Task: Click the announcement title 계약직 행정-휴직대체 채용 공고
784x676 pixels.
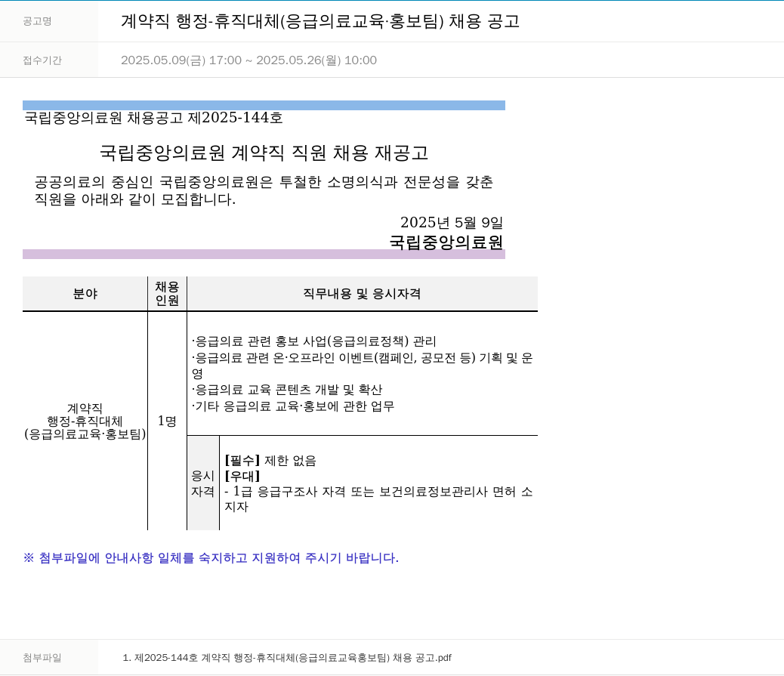Action: click(x=320, y=21)
